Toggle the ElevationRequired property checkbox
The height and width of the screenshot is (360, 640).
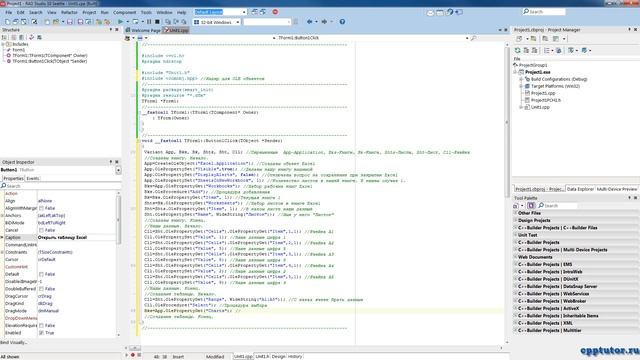[41, 326]
